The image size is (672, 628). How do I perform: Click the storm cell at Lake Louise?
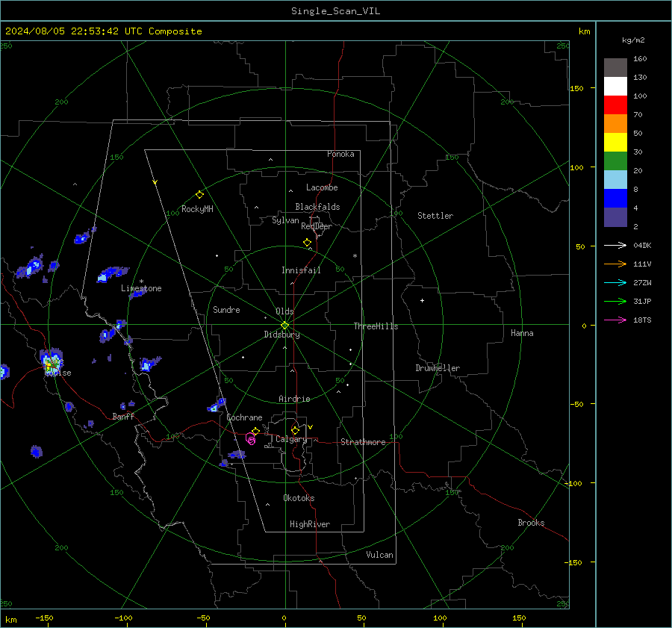[x=52, y=361]
